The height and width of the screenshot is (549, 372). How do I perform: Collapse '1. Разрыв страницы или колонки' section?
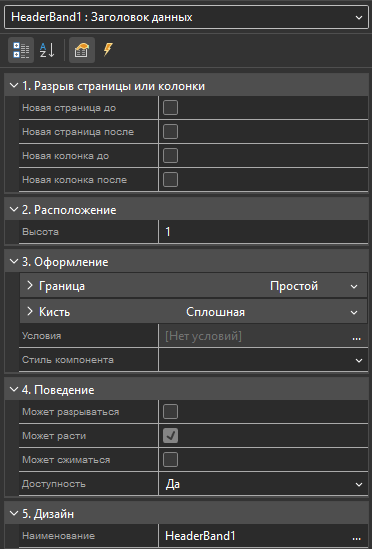(14, 85)
